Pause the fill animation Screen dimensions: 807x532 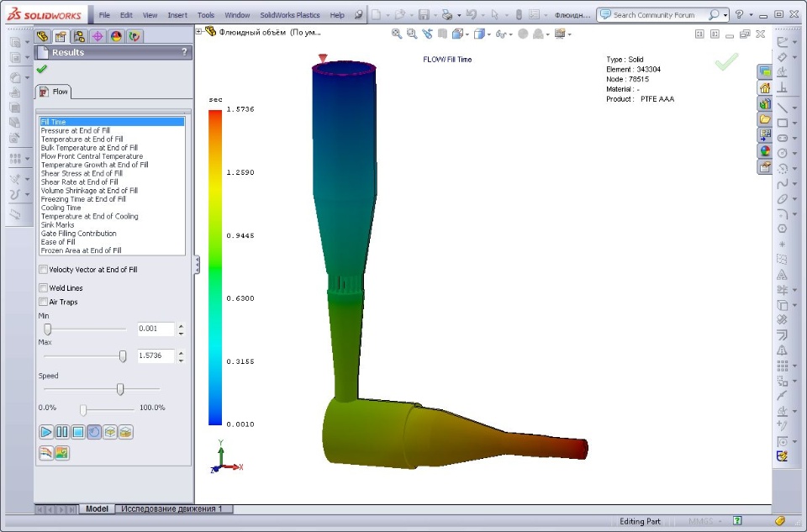tap(61, 432)
